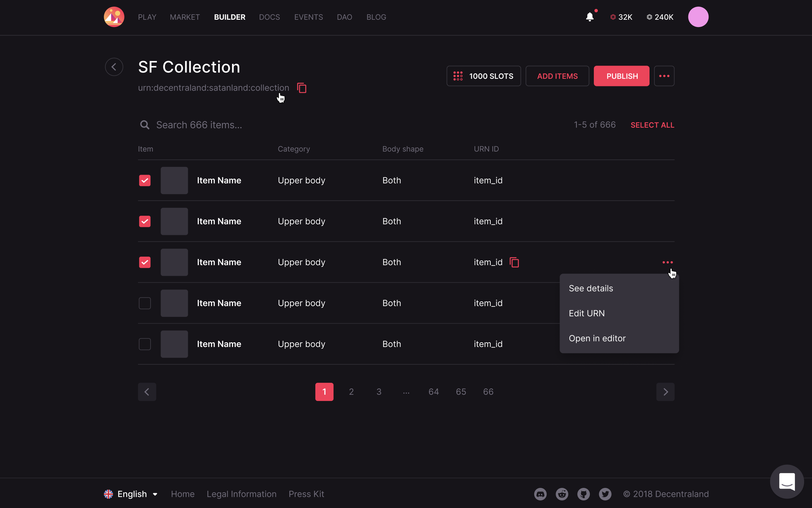The image size is (812, 508).
Task: Open the chat support widget
Action: (x=786, y=481)
